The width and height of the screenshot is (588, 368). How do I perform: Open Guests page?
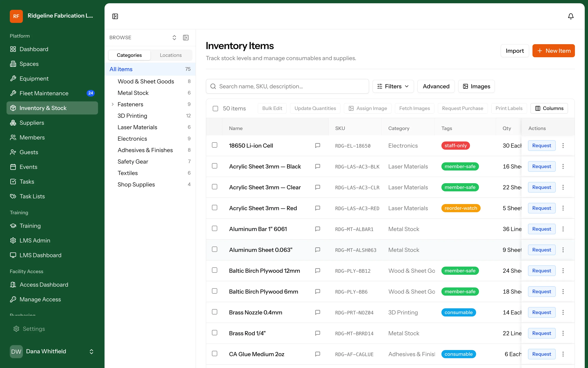(x=52, y=152)
